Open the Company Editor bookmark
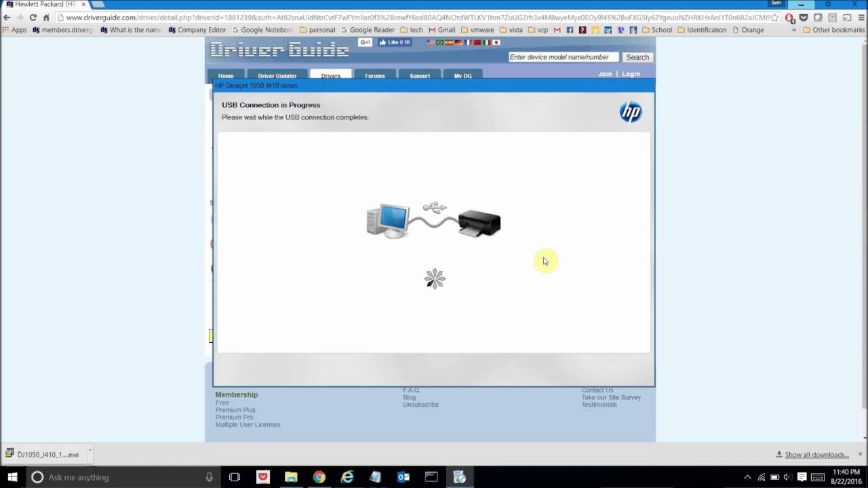 [197, 30]
